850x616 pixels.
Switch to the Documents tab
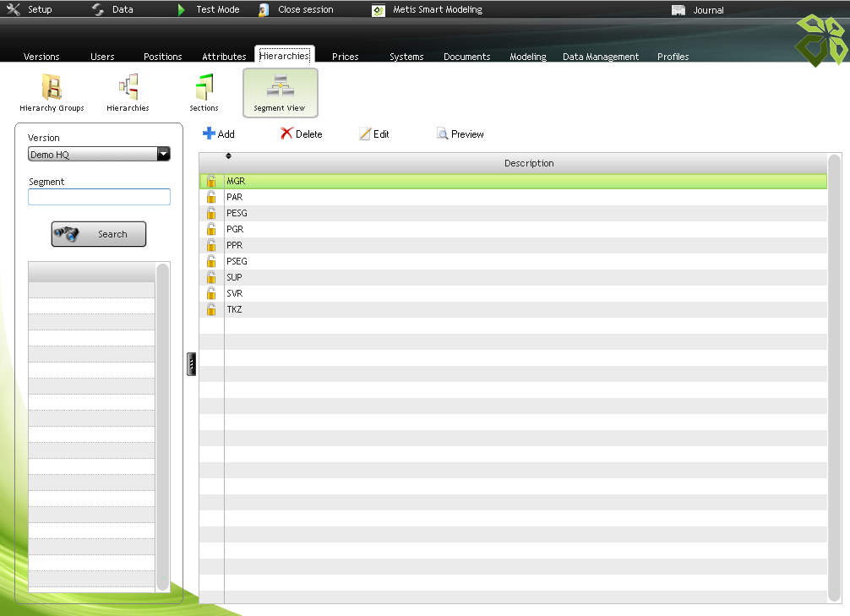tap(466, 57)
